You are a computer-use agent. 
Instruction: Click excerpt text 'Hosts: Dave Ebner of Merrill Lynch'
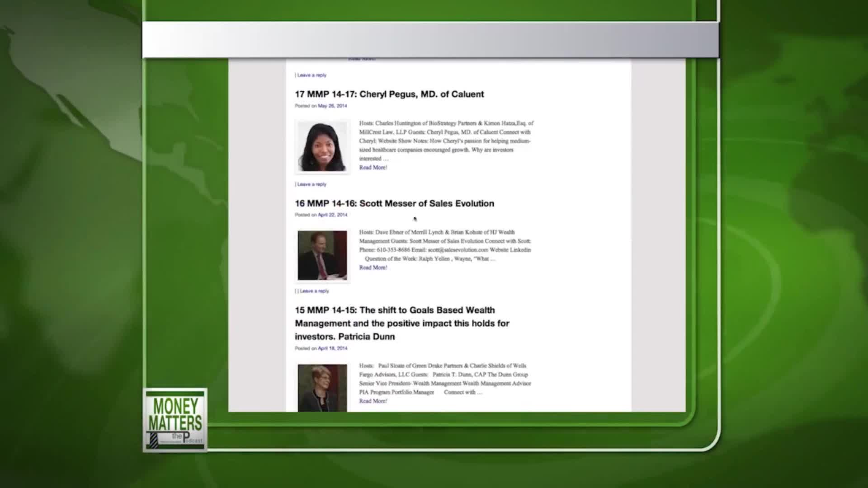tap(401, 232)
